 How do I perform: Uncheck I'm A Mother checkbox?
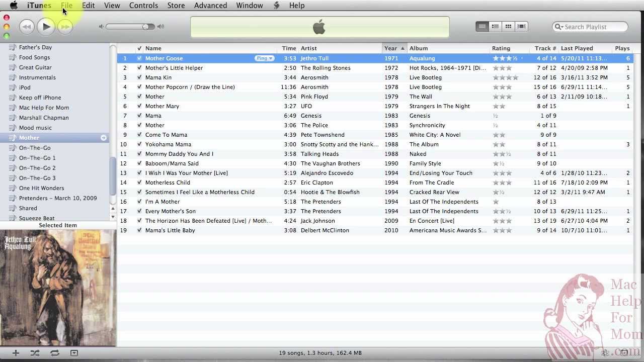pyautogui.click(x=139, y=202)
